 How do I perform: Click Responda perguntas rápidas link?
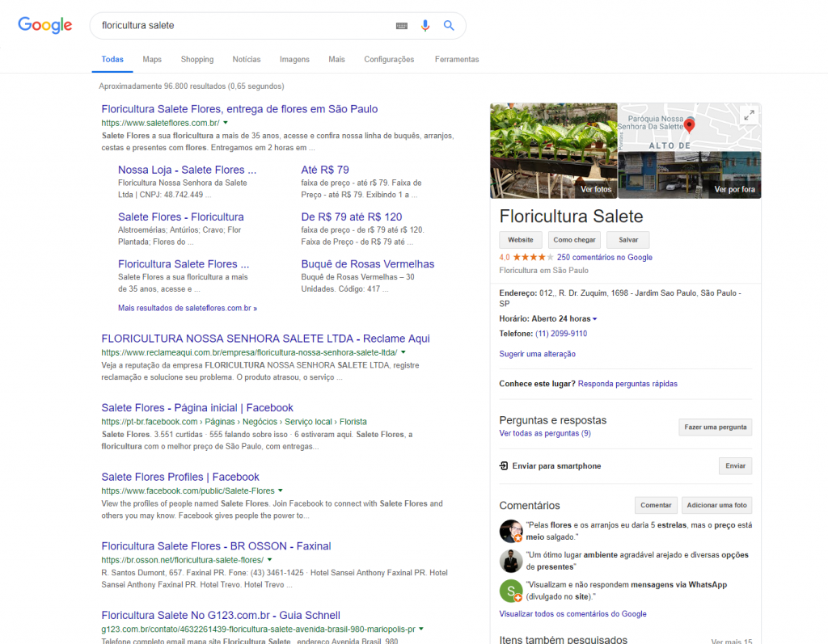[x=627, y=384]
